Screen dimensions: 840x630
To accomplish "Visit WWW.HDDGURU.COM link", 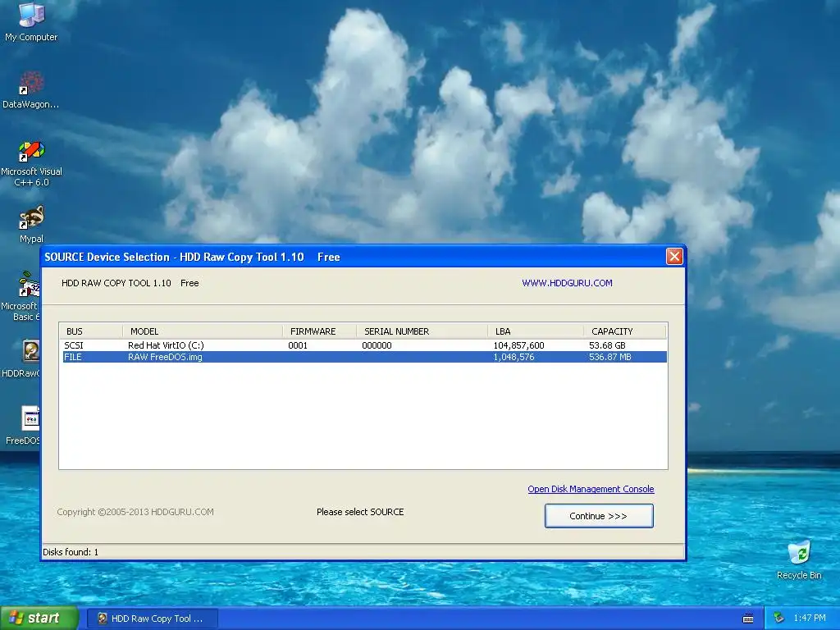I will tap(567, 283).
